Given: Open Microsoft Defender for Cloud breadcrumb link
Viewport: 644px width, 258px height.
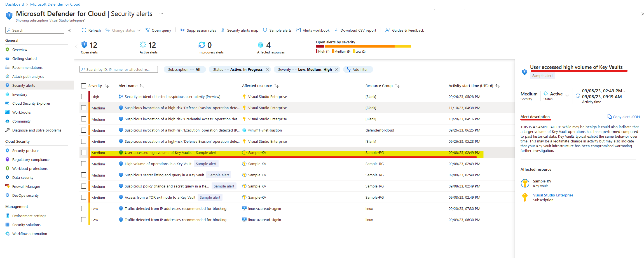Looking at the screenshot, I should 55,4.
